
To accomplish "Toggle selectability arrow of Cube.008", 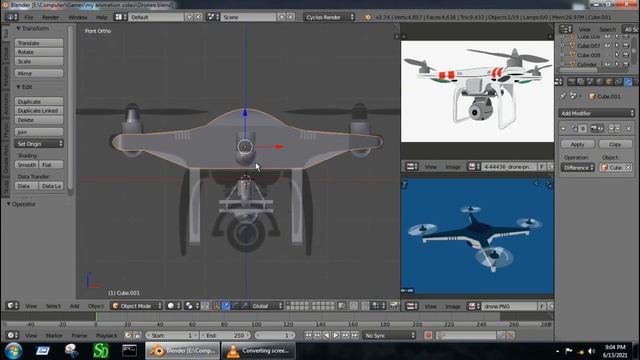I will (x=617, y=55).
